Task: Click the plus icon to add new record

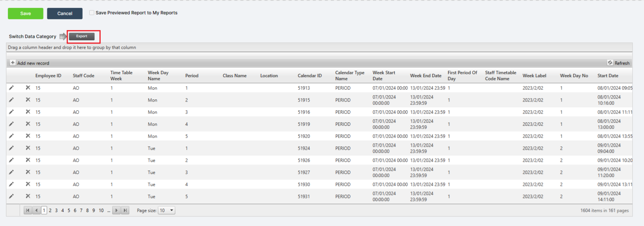Action: pyautogui.click(x=13, y=63)
